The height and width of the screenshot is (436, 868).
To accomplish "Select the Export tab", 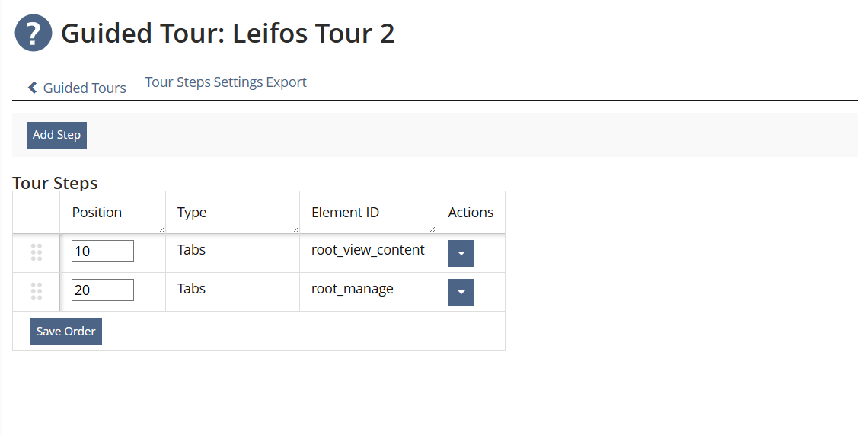I will [286, 82].
